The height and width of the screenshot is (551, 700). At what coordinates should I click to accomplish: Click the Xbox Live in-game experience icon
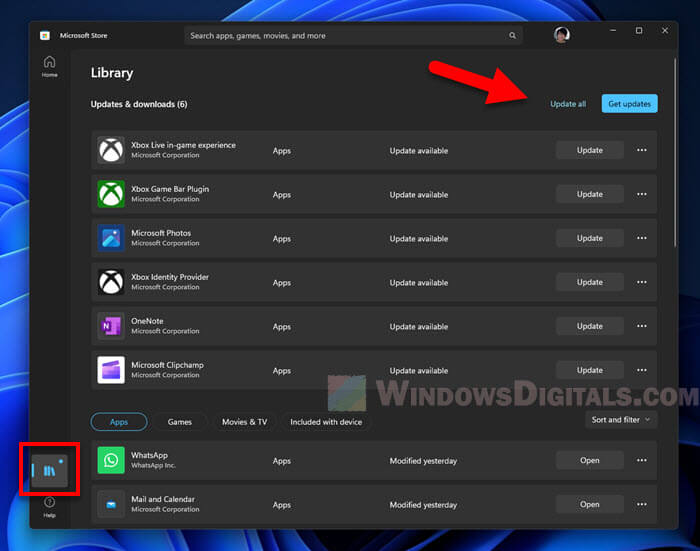click(111, 150)
